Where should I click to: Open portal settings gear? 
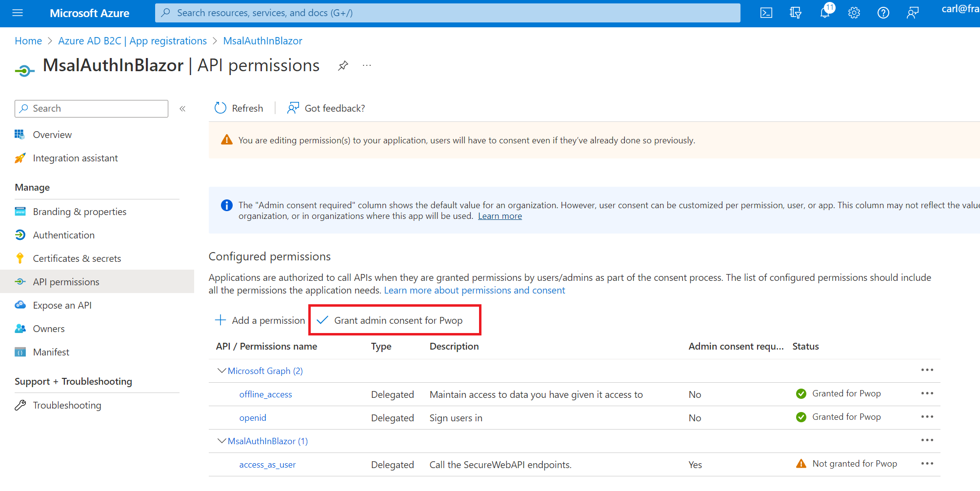tap(854, 13)
